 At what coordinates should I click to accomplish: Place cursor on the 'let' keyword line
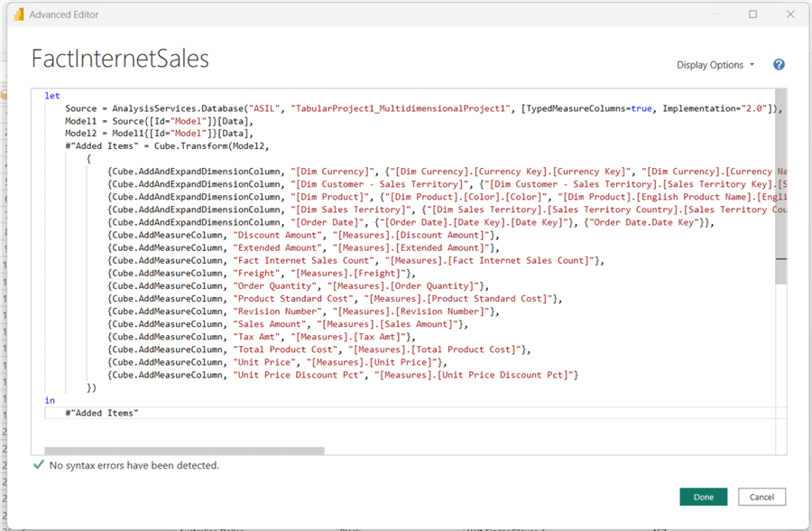(x=52, y=96)
